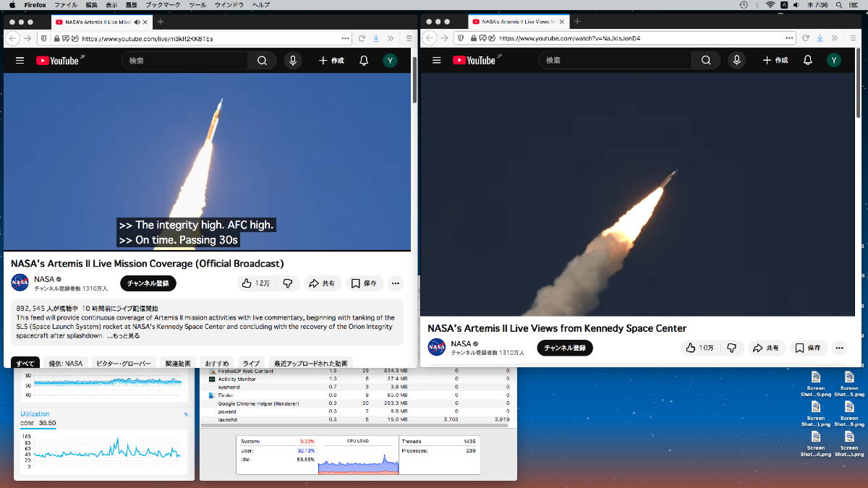Image resolution: width=868 pixels, height=488 pixels.
Task: Expand description with ...もっと見る
Action: click(x=123, y=335)
